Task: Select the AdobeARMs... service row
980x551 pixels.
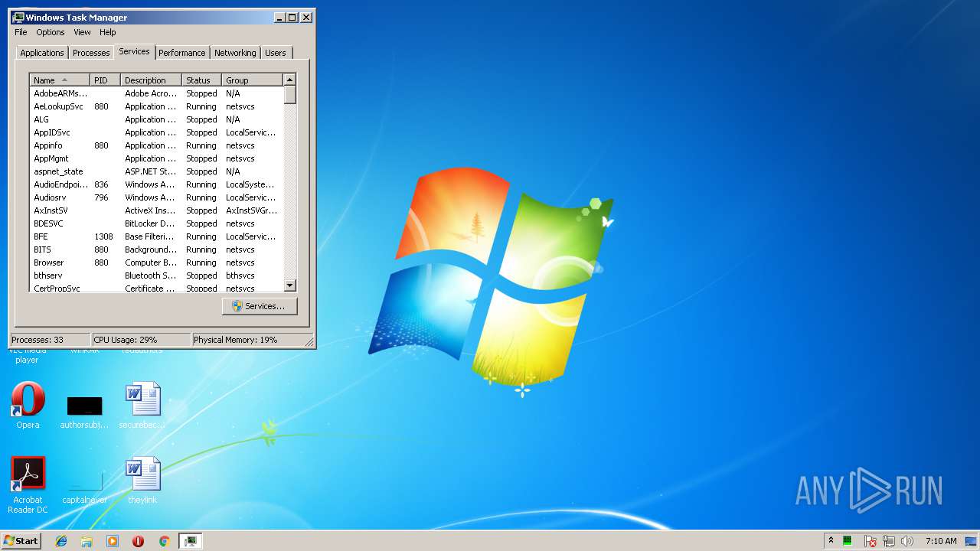Action: 156,93
